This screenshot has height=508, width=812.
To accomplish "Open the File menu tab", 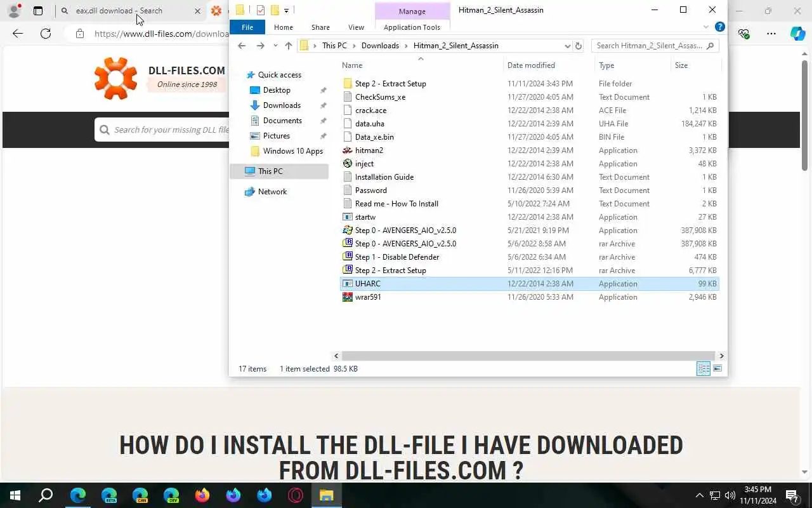I will pyautogui.click(x=247, y=27).
